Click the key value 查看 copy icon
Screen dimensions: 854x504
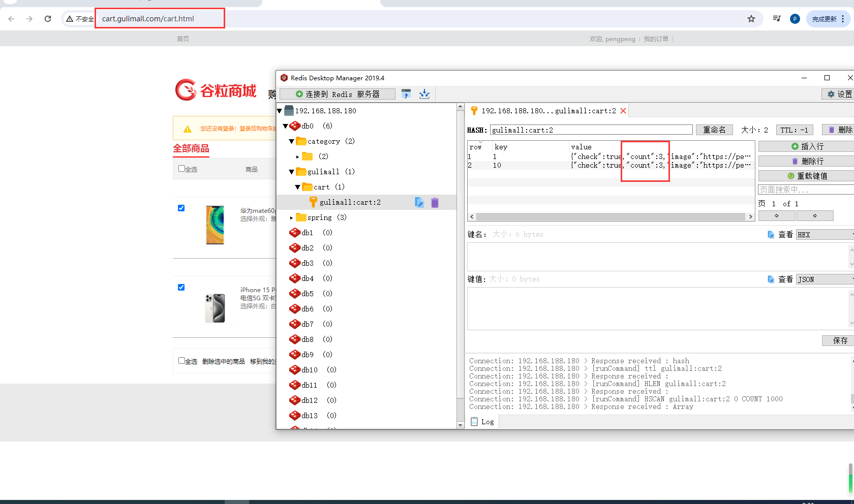click(x=771, y=279)
